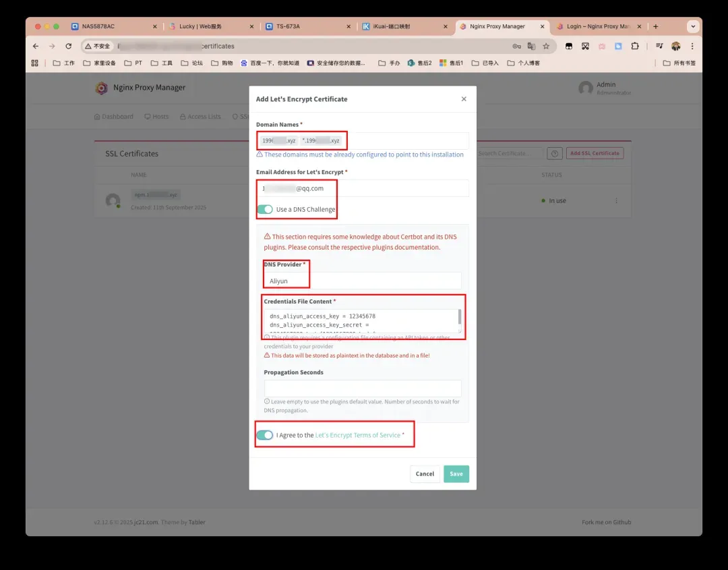The width and height of the screenshot is (728, 570).
Task: Toggle Use a DNS Challenge switch
Action: (x=265, y=210)
